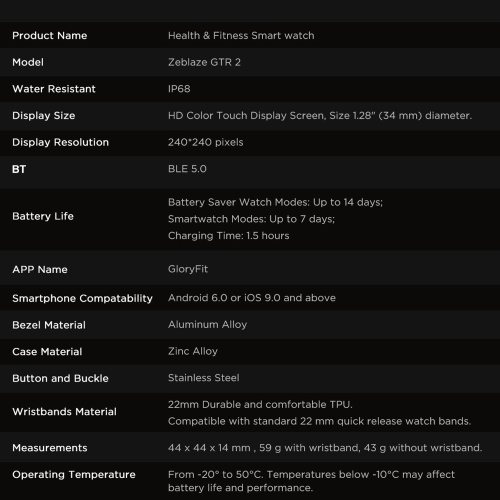
Task: Click the Display Size row label
Action: [44, 116]
